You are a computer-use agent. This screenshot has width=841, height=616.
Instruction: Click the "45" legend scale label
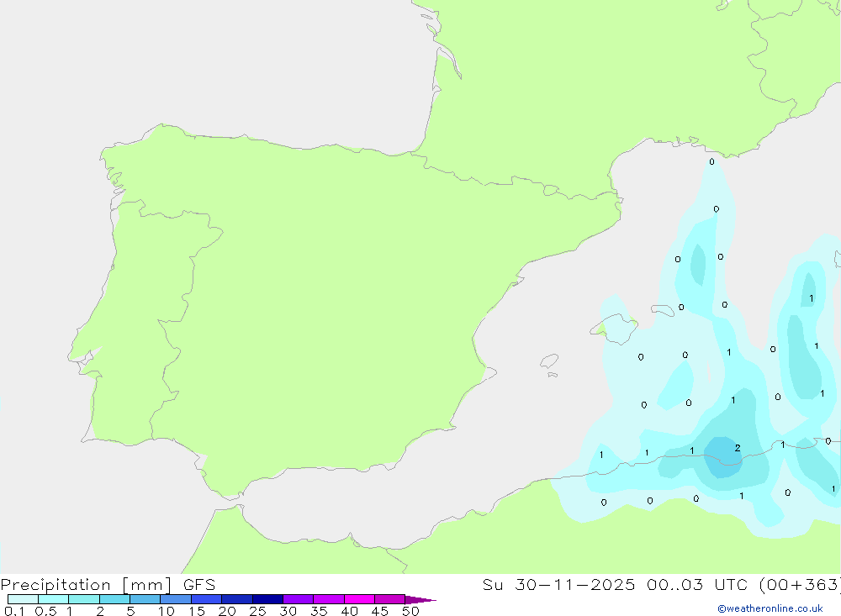point(380,611)
